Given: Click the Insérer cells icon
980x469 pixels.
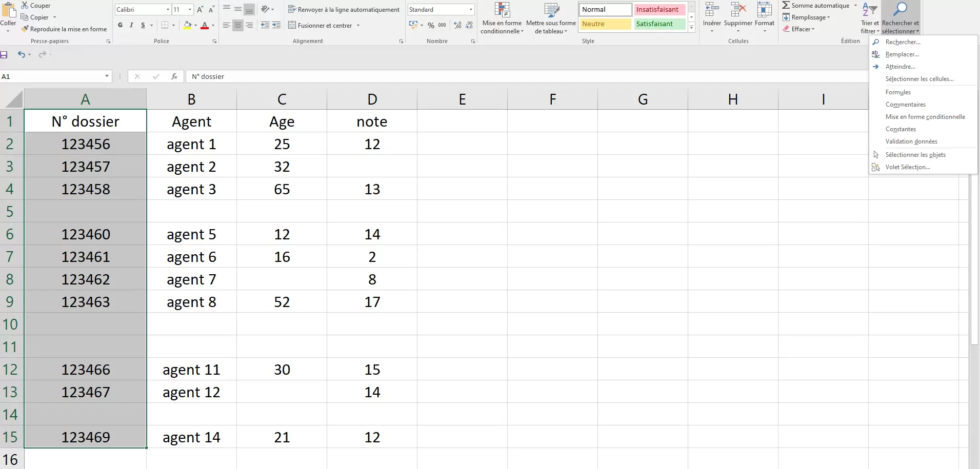Looking at the screenshot, I should pos(712,10).
